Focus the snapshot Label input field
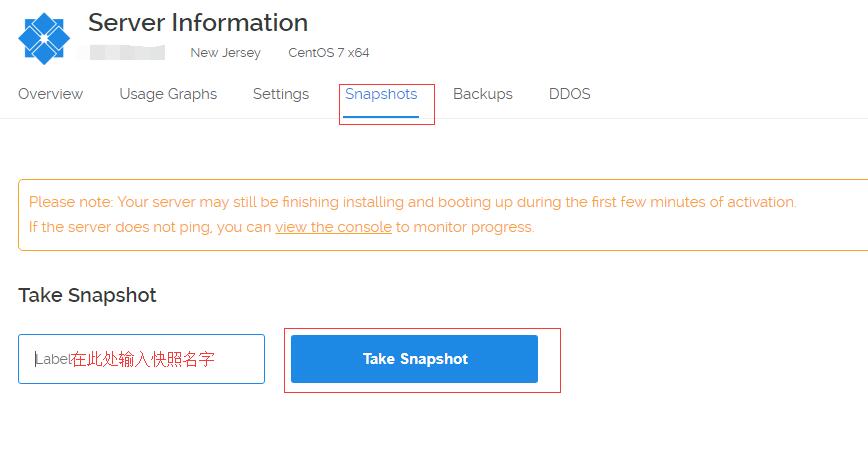Screen dimensions: 868x449 [141, 359]
